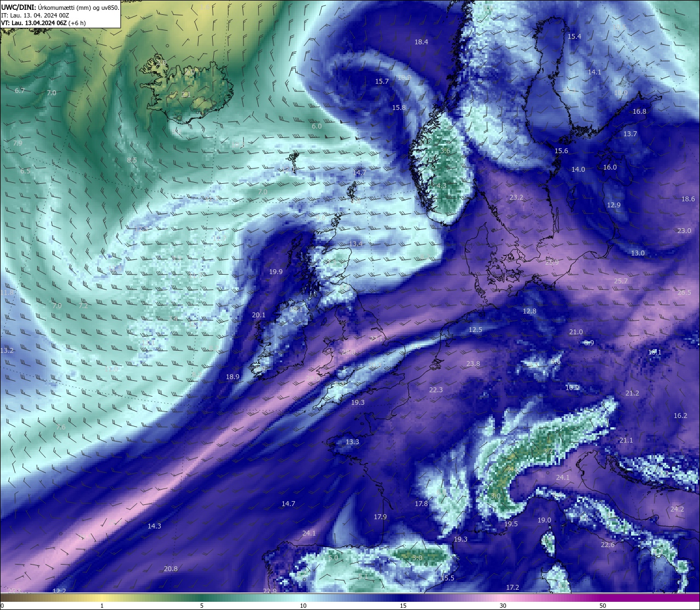Click the 6.7 value on the map
Viewport: 700px width, 610px height.
point(20,91)
